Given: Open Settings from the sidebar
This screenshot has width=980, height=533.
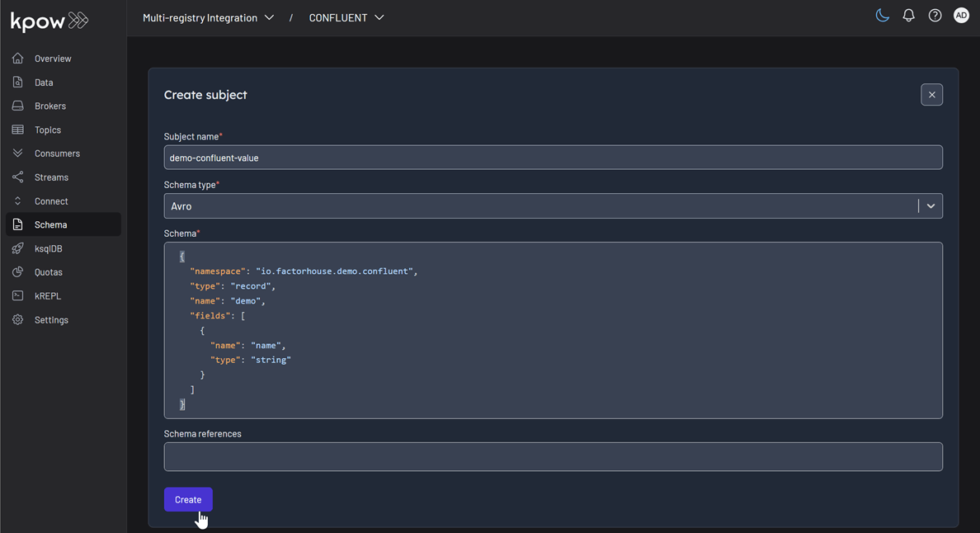Looking at the screenshot, I should 50,319.
